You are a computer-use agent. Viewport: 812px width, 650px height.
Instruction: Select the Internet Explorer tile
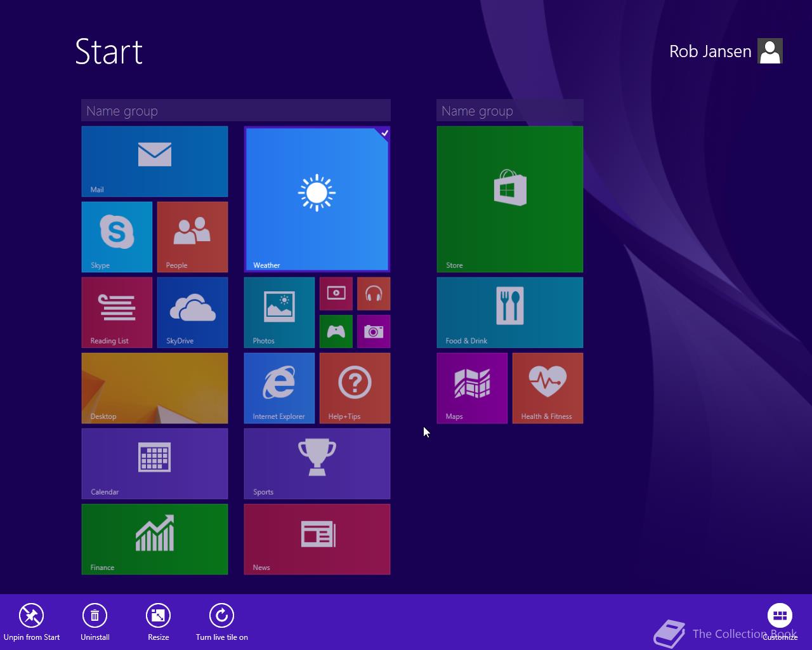point(279,388)
